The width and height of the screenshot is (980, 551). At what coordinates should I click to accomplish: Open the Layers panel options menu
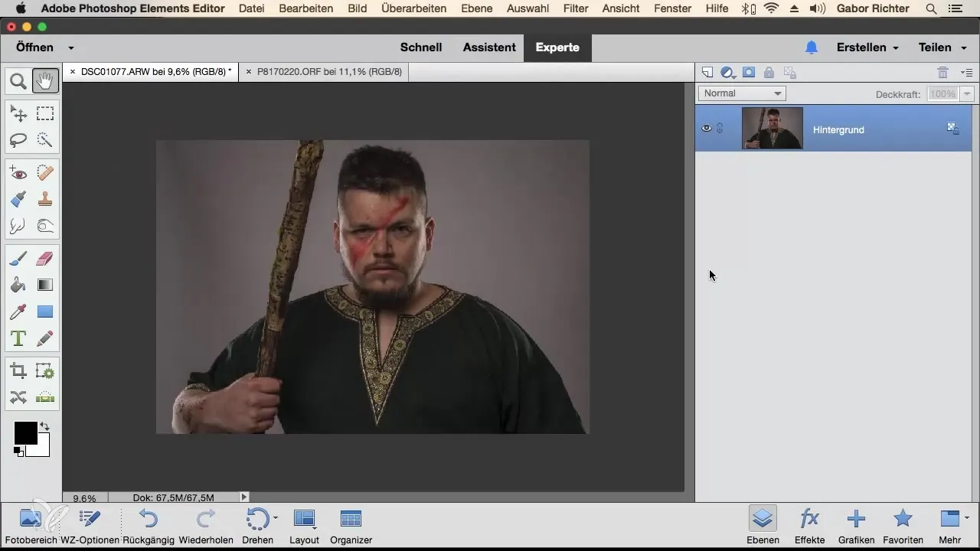click(x=966, y=73)
